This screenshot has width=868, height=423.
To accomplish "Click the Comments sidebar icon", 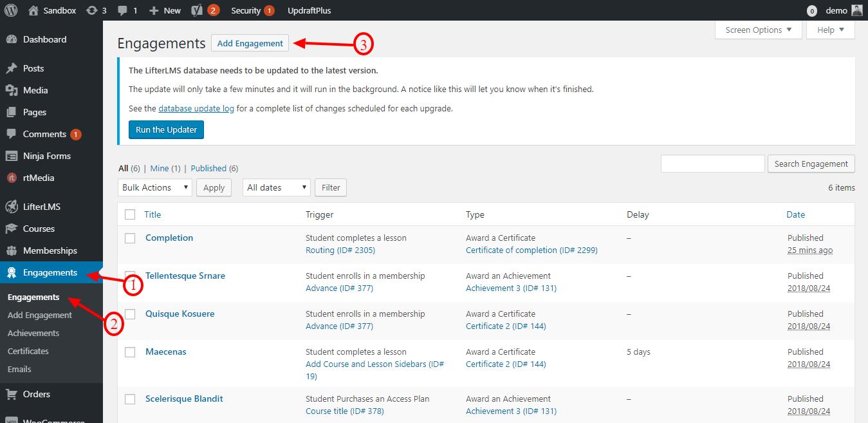I will coord(12,134).
